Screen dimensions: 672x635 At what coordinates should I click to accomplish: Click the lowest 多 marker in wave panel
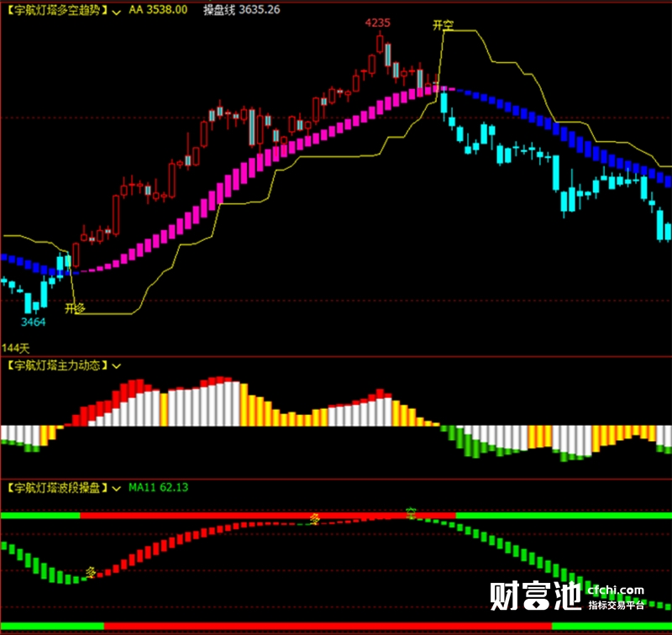click(x=91, y=572)
